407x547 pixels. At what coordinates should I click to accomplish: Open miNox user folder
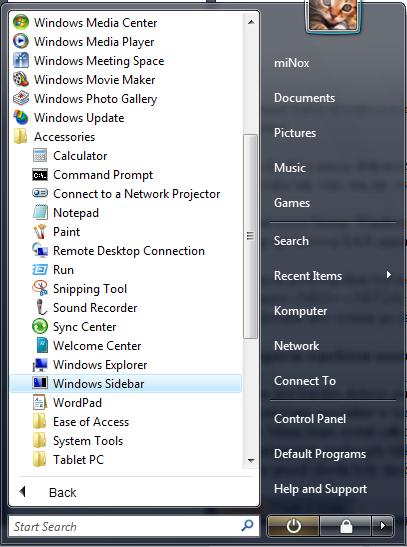[292, 63]
